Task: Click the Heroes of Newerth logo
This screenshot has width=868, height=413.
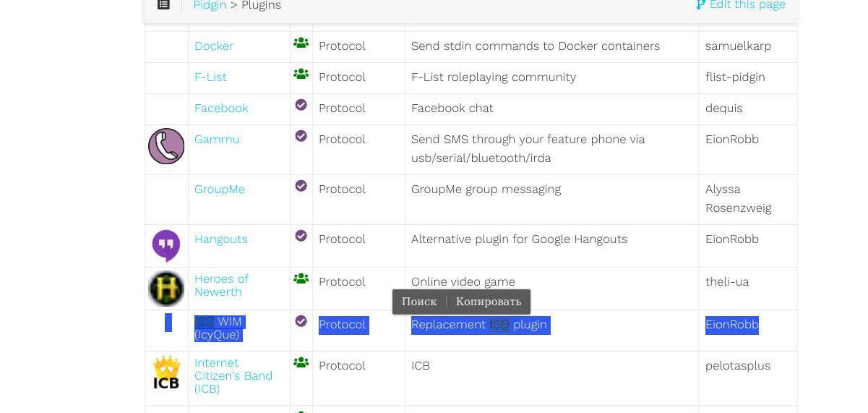Action: tap(166, 288)
